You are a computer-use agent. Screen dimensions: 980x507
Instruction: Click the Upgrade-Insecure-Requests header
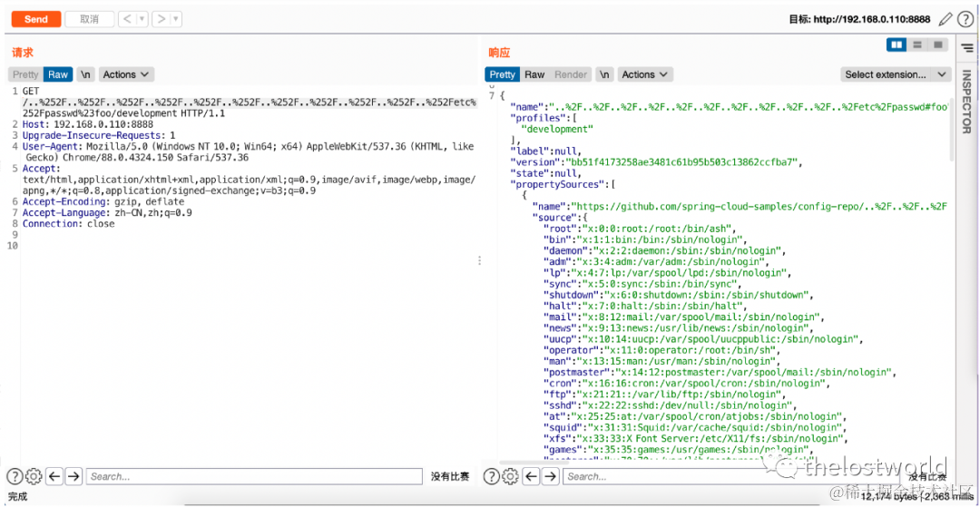point(99,135)
